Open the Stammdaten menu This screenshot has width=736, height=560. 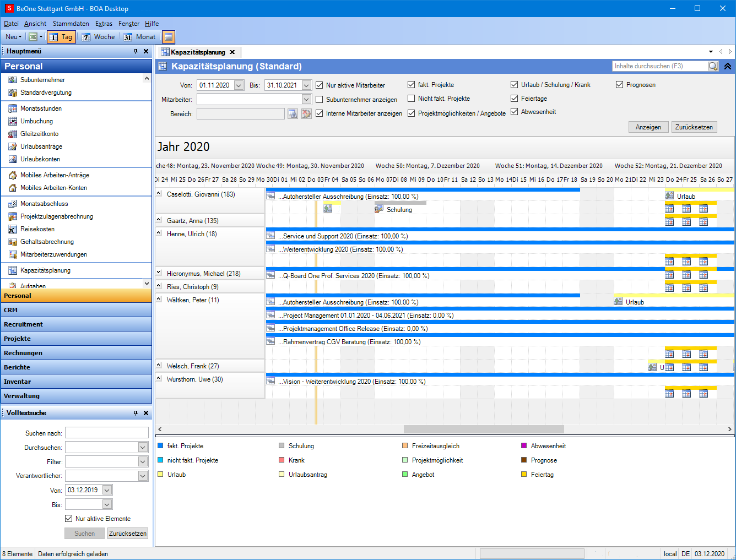click(x=71, y=24)
